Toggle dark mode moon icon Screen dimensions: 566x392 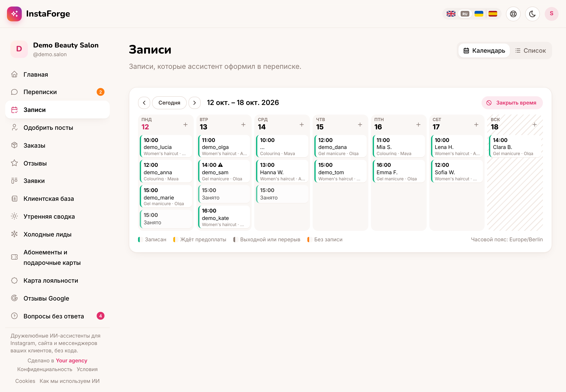point(532,14)
